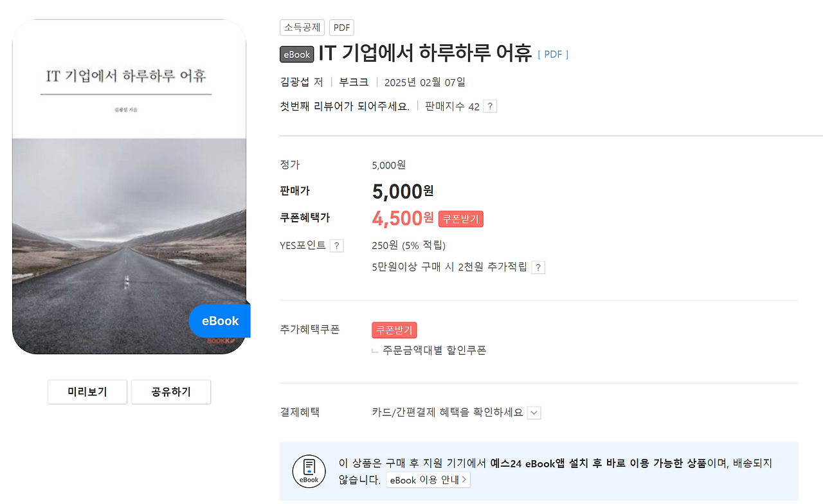
Task: Click the [ PDF ] link next to title
Action: pyautogui.click(x=552, y=55)
